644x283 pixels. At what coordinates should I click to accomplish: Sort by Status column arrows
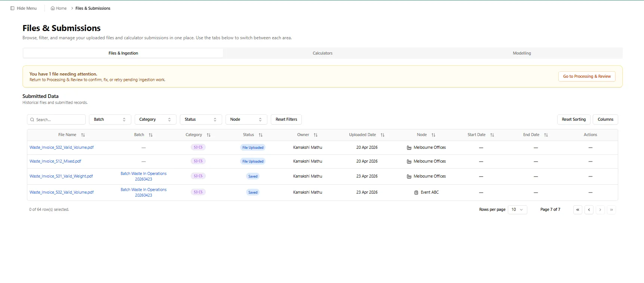pyautogui.click(x=261, y=135)
